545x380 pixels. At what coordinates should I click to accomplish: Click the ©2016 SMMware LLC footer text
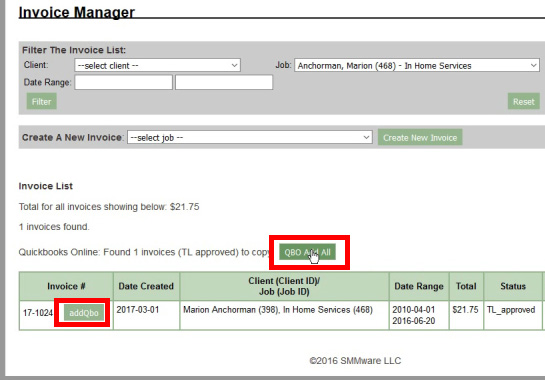355,361
